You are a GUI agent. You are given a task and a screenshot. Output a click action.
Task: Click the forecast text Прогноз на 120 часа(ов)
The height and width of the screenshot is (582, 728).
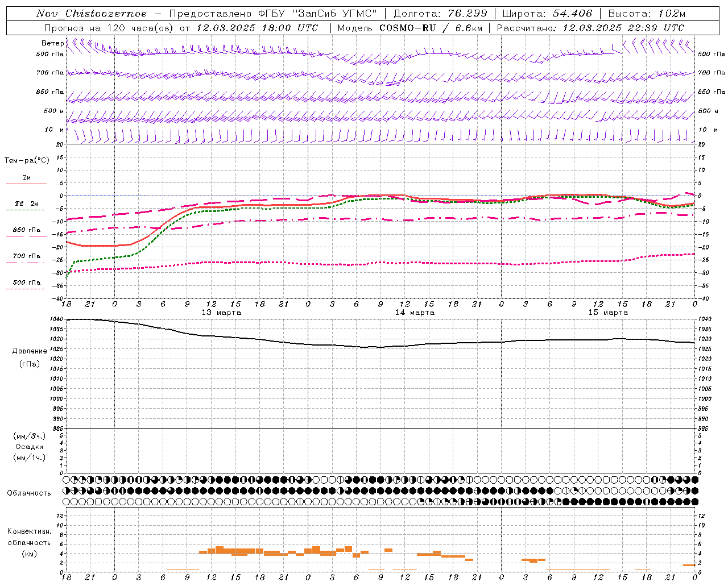[x=109, y=28]
